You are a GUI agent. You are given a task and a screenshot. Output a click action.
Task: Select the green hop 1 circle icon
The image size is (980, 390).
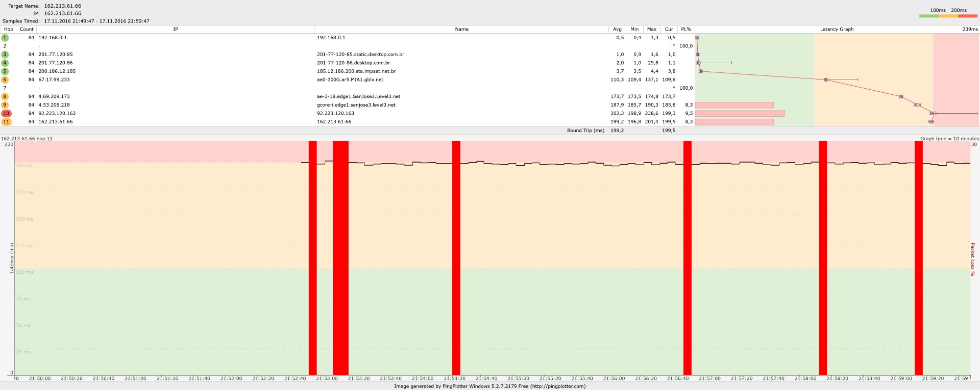click(5, 38)
